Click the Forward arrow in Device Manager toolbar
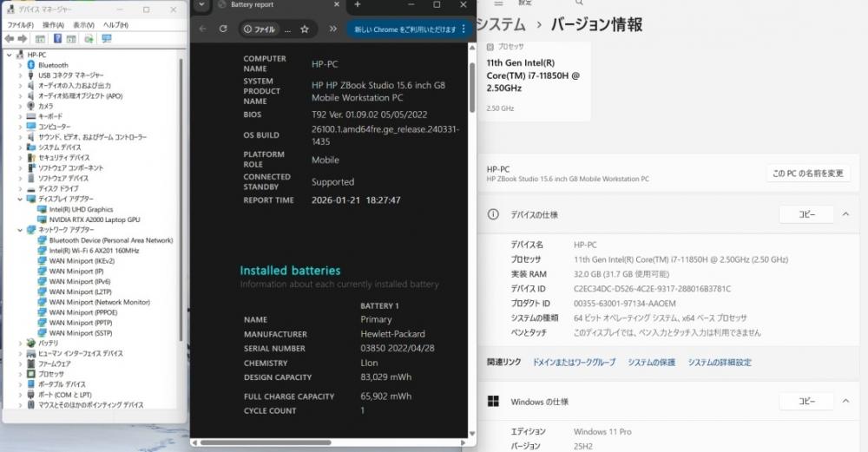This screenshot has height=452, width=868. click(23, 39)
